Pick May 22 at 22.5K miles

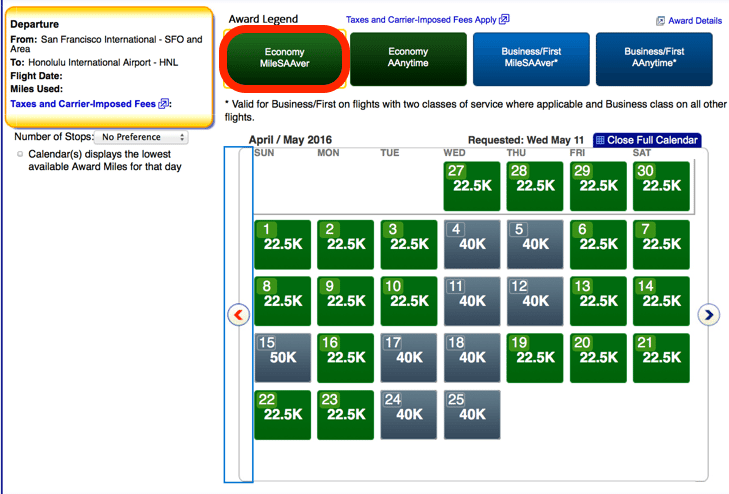(x=283, y=415)
